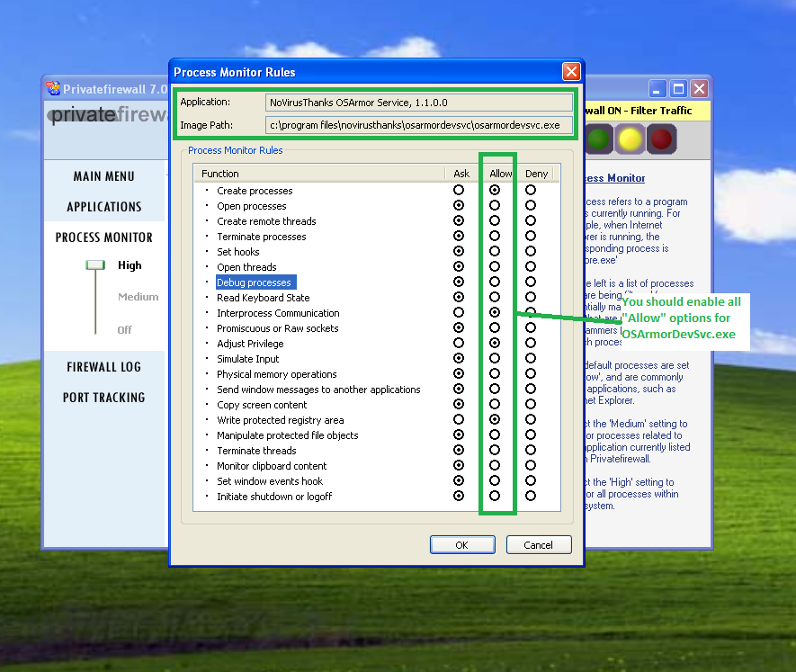Allow Manipulate protected file objects
796x672 pixels.
(x=495, y=435)
